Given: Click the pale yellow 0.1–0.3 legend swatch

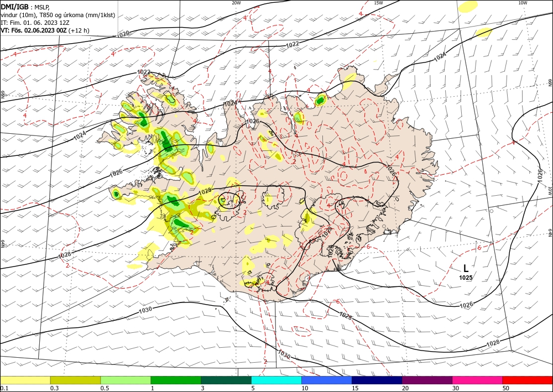Looking at the screenshot, I should 25,380.
